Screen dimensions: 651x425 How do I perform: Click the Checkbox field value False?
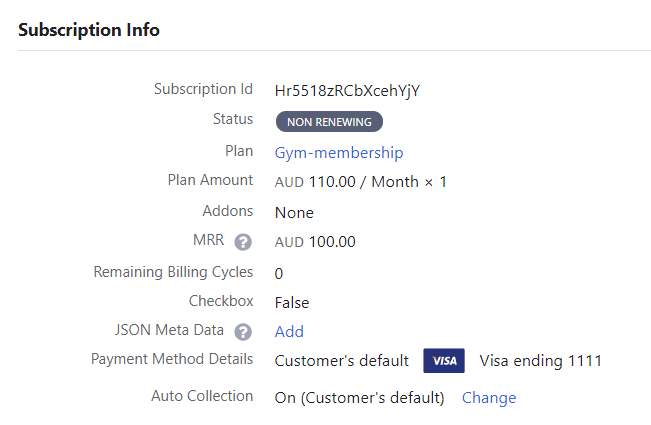point(292,302)
